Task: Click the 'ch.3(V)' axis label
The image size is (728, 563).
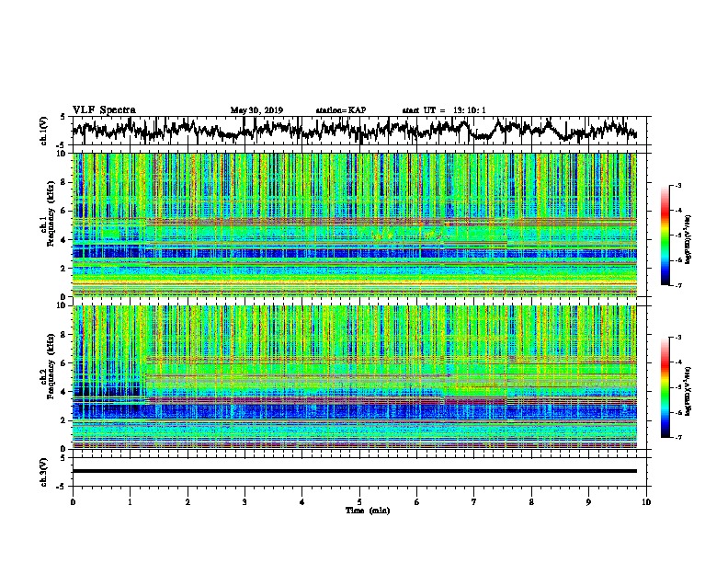Action: pos(44,472)
